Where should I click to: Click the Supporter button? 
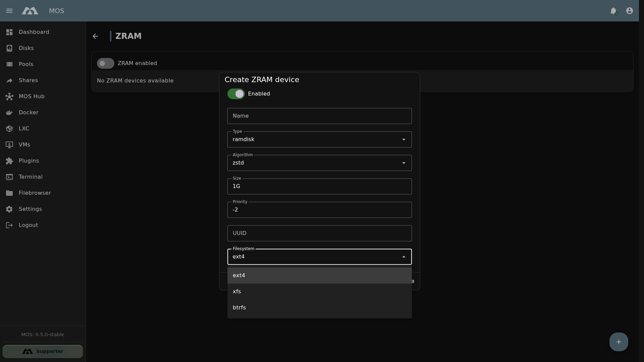pos(43,351)
